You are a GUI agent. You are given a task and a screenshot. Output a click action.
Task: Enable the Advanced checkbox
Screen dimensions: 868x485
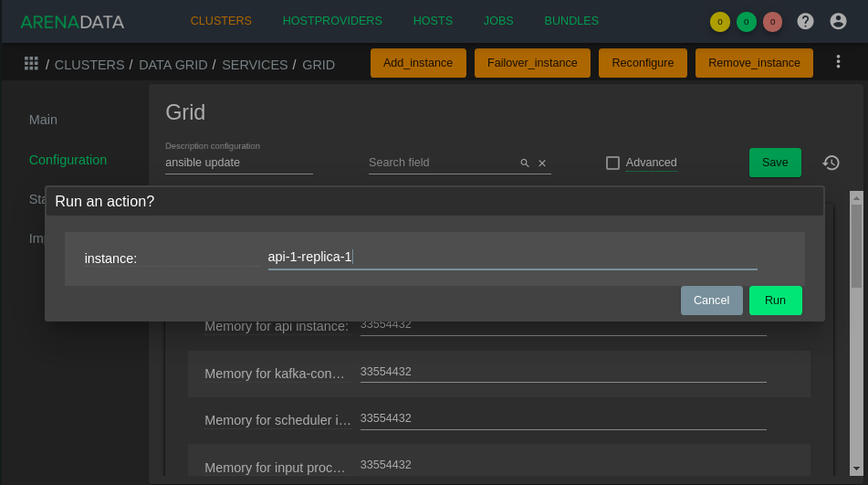(x=612, y=163)
